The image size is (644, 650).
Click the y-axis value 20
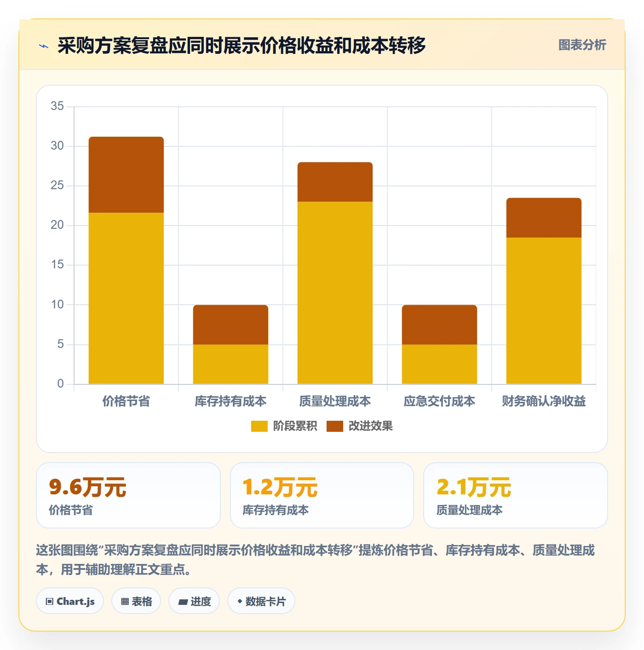click(x=57, y=225)
